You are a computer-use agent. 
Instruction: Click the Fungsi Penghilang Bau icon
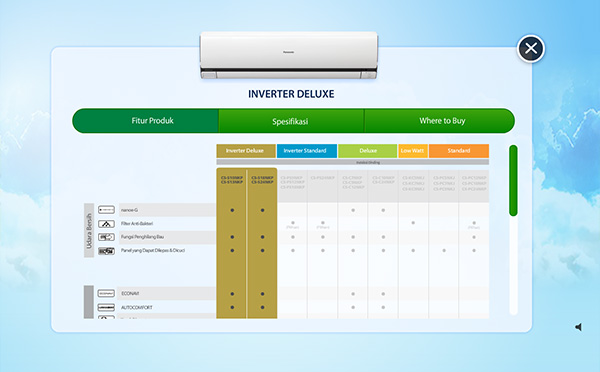click(106, 237)
